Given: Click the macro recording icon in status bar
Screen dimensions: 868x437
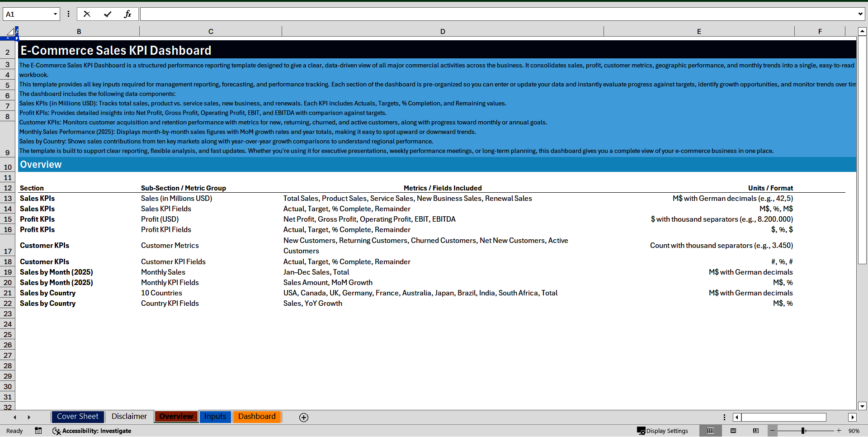Looking at the screenshot, I should click(38, 431).
